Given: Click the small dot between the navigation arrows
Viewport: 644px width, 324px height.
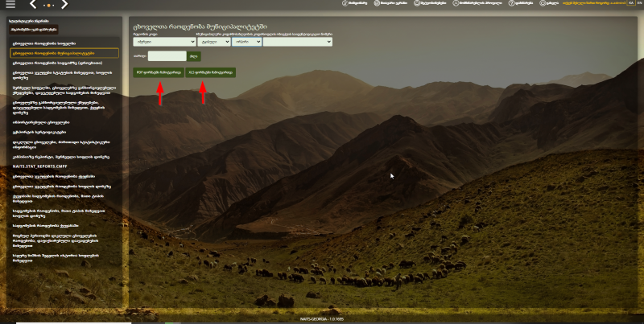Looking at the screenshot, I should (x=49, y=5).
